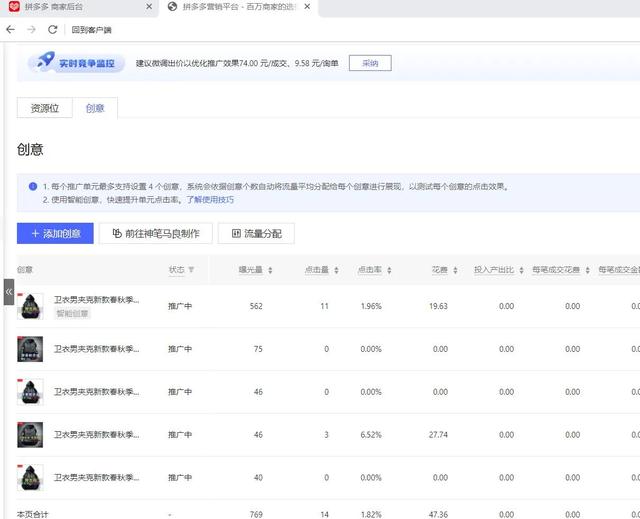Go back with the browser back arrow
This screenshot has width=640, height=519.
(11, 29)
